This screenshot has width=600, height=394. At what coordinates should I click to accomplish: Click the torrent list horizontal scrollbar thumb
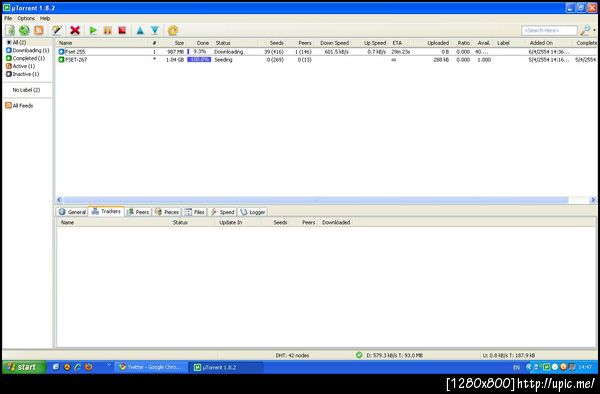pos(316,200)
